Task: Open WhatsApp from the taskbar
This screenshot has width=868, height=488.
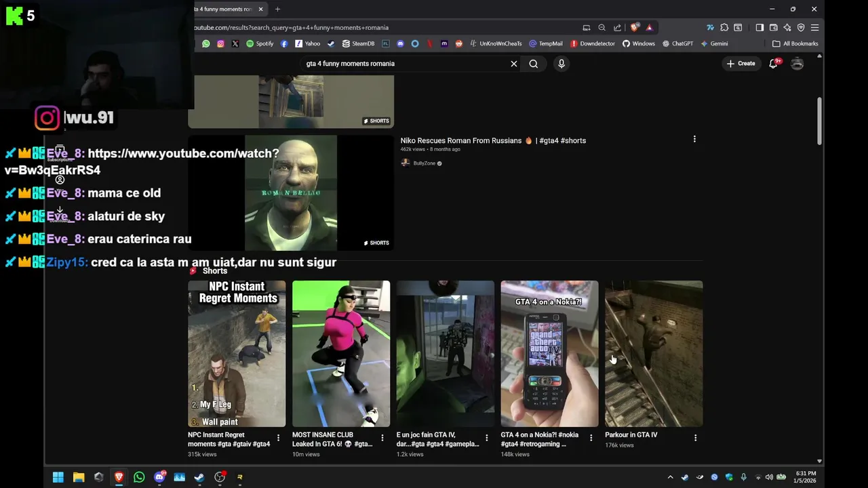Action: pyautogui.click(x=139, y=477)
